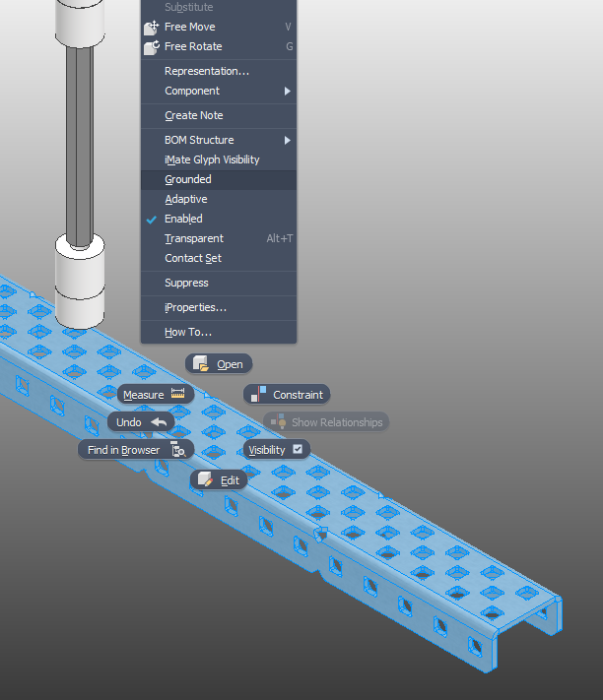Click the BOM Structure label
Screen dimensions: 603x700
(199, 140)
